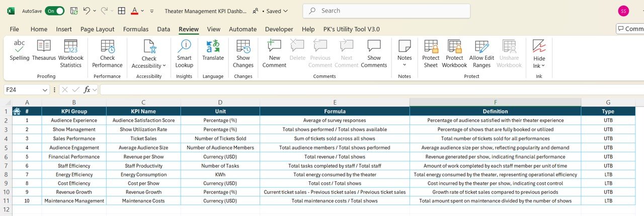The height and width of the screenshot is (216, 644).
Task: Click the Comments button at top right
Action: [630, 29]
